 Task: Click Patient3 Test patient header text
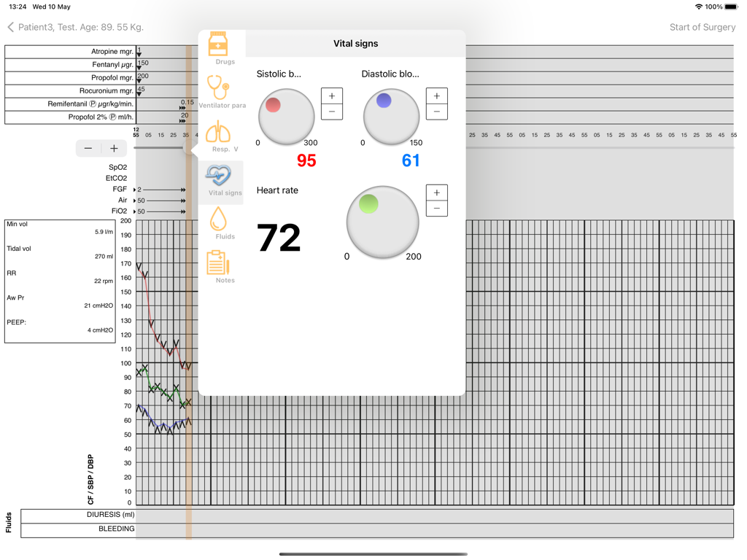80,27
